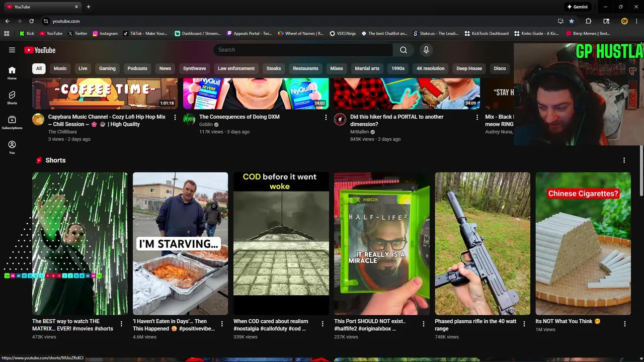
Task: Select the Martial arts filter chip
Action: [x=367, y=68]
